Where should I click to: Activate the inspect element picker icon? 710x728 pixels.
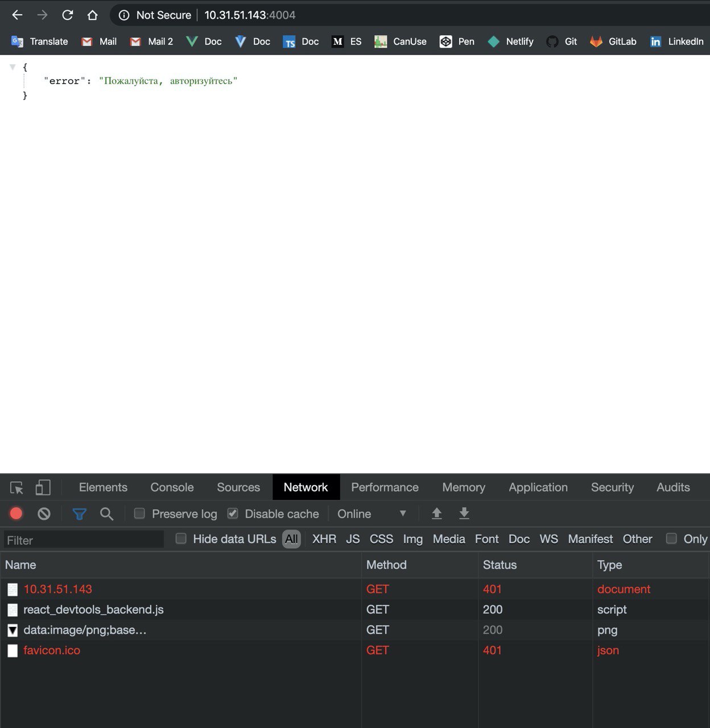pyautogui.click(x=17, y=488)
